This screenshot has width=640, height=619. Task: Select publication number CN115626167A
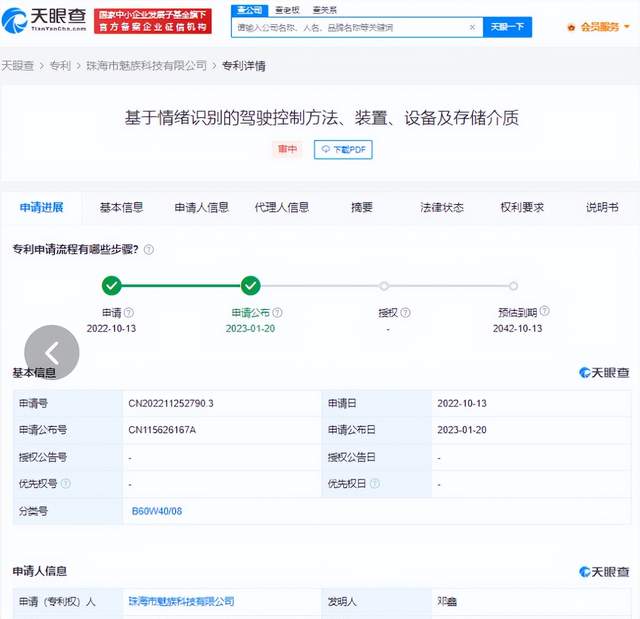coord(162,430)
